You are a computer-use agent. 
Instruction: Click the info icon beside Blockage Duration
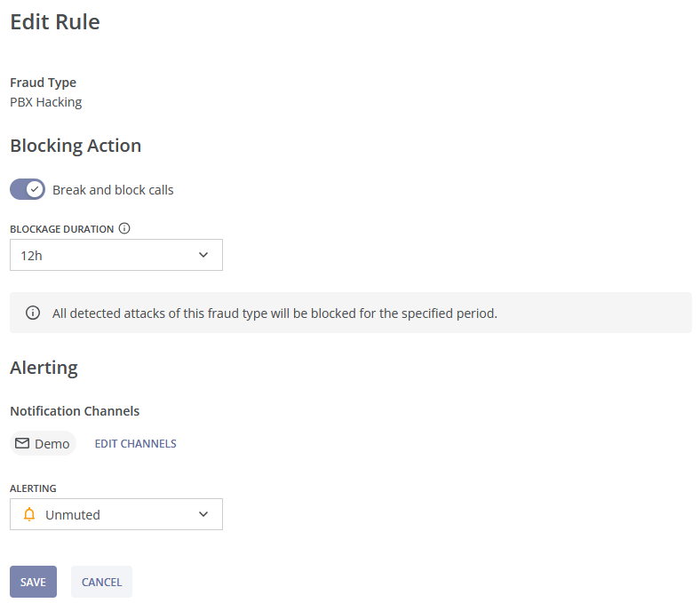point(124,228)
